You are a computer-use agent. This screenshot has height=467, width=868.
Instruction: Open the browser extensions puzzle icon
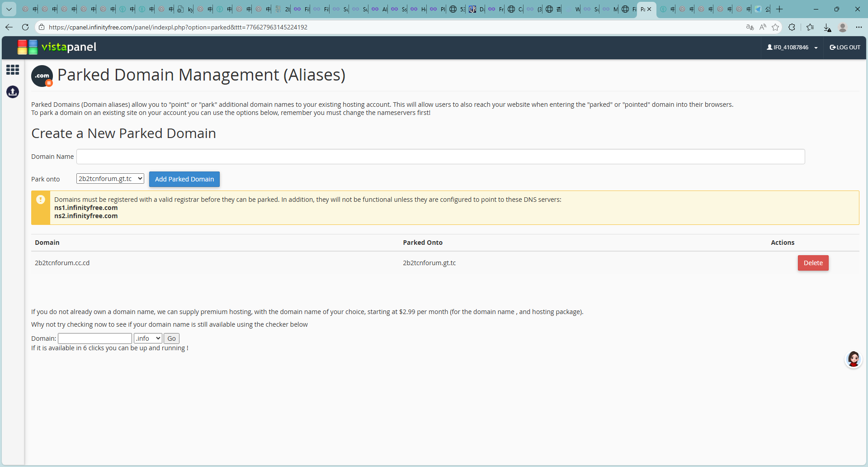[792, 27]
